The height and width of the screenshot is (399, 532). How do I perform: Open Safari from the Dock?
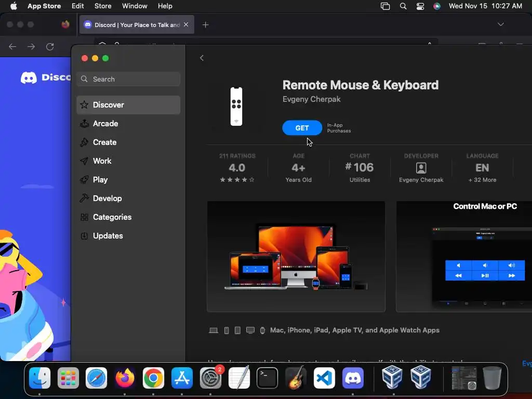point(96,378)
